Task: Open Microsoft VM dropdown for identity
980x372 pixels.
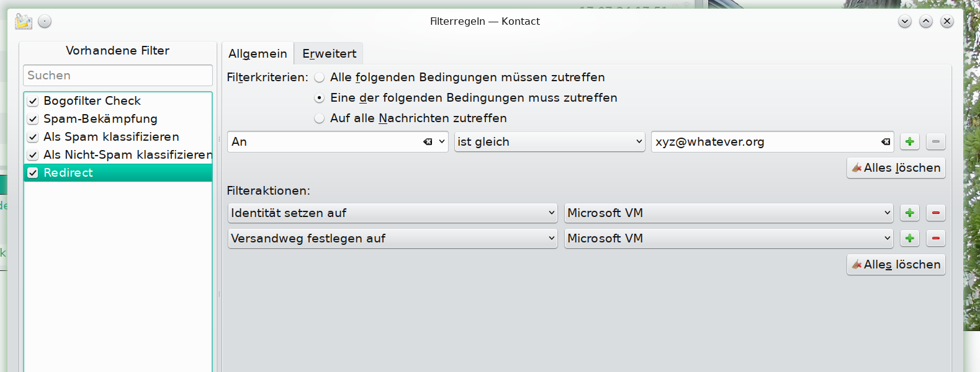Action: tap(729, 213)
